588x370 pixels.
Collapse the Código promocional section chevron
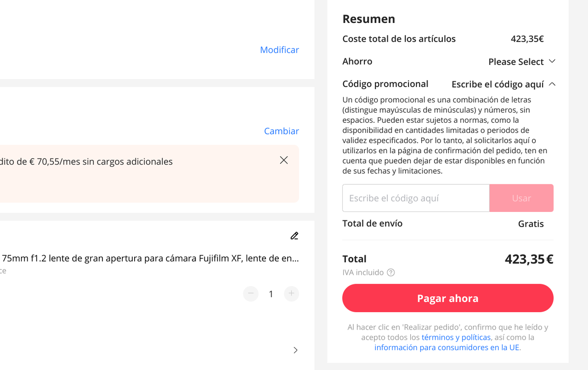[x=552, y=84]
